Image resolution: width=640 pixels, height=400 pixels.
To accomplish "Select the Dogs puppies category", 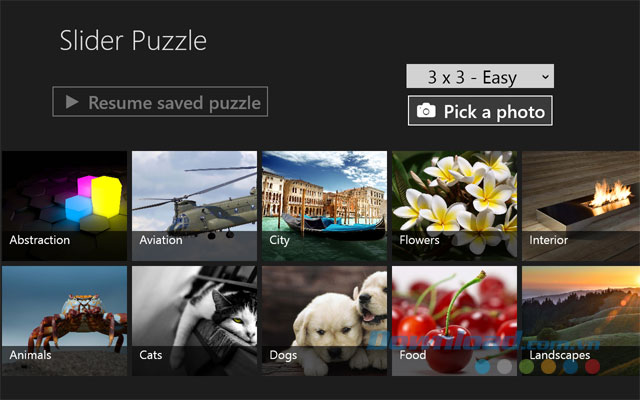I will [x=324, y=315].
